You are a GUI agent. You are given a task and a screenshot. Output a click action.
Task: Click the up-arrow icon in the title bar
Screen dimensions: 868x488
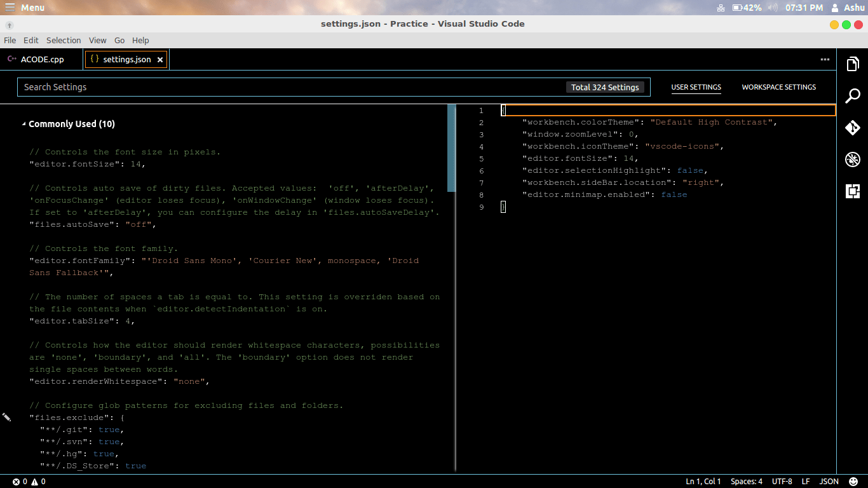coord(10,25)
